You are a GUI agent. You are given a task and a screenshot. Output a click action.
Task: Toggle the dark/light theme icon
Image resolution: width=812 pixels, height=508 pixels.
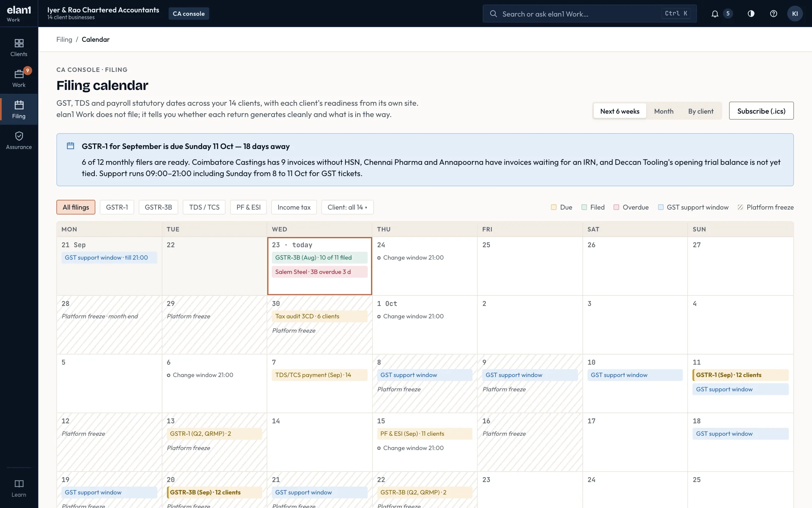(x=751, y=14)
